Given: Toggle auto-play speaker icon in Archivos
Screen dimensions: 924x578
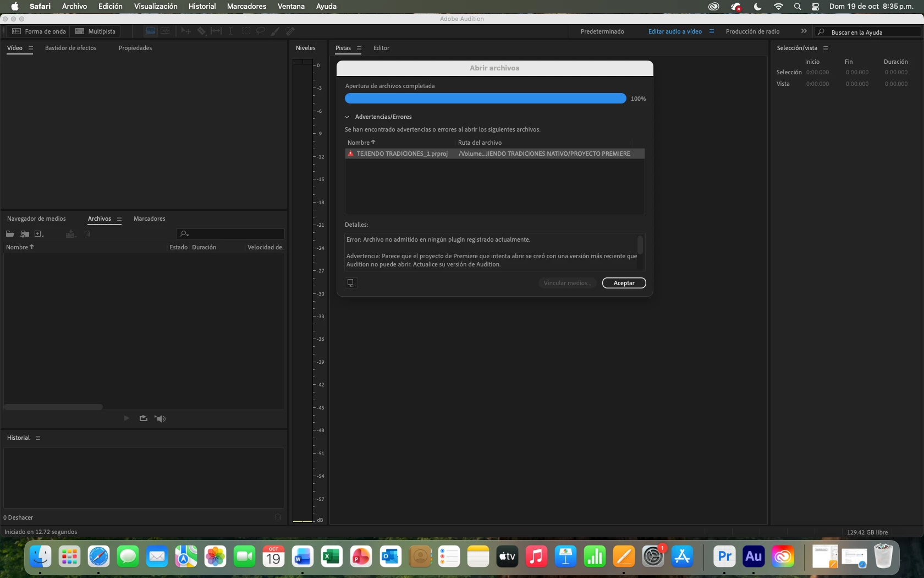Looking at the screenshot, I should tap(160, 418).
